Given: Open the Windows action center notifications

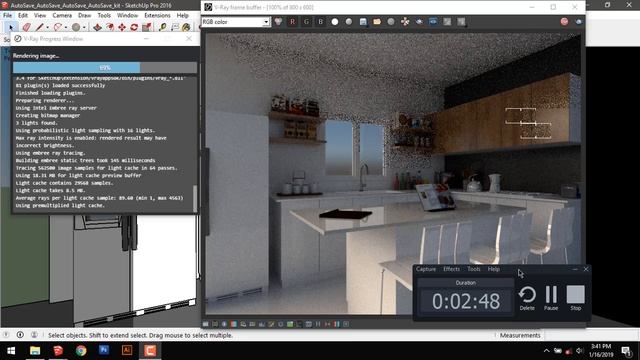Looking at the screenshot, I should tap(627, 351).
